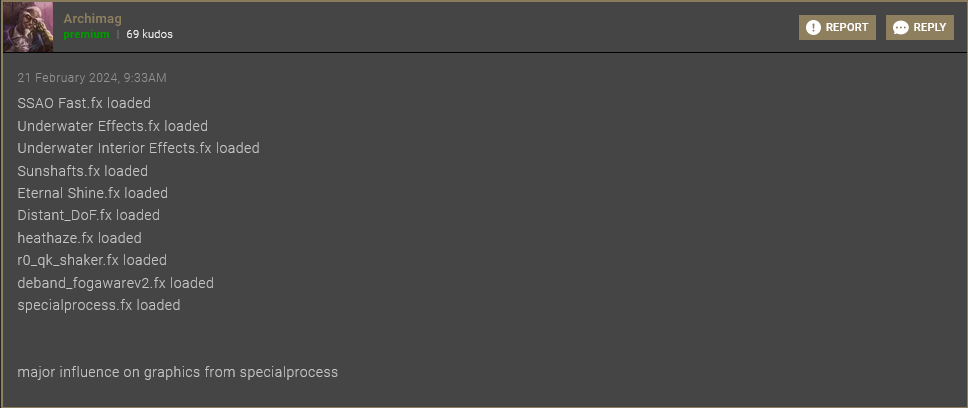Click the heathaze.fx loaded line

80,238
